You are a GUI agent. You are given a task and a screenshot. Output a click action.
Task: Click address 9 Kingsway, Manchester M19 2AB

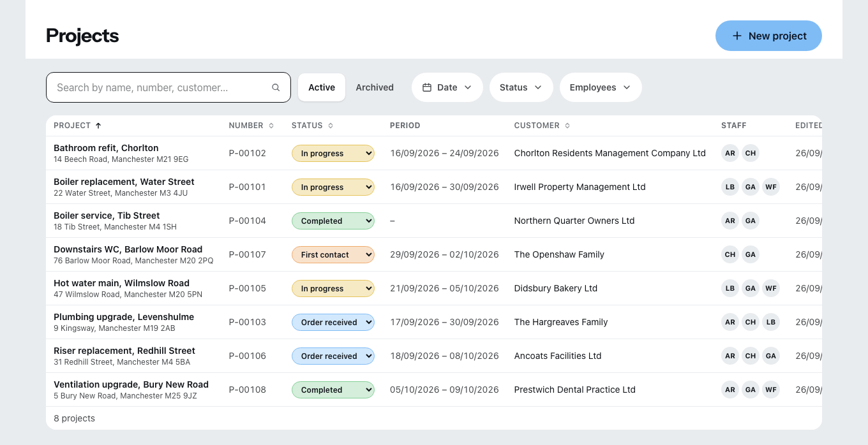tap(114, 328)
